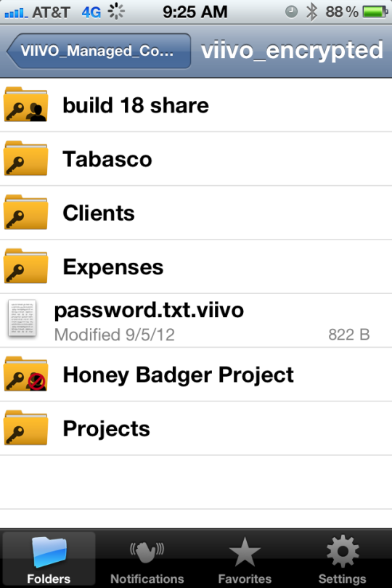
Task: Open the Settings gear tab
Action: coord(343,560)
